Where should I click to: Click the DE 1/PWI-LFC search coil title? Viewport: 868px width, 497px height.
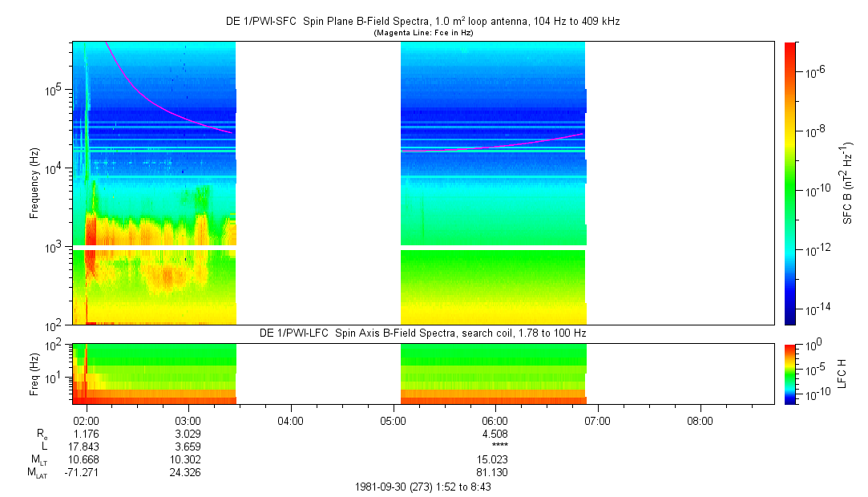pos(424,332)
